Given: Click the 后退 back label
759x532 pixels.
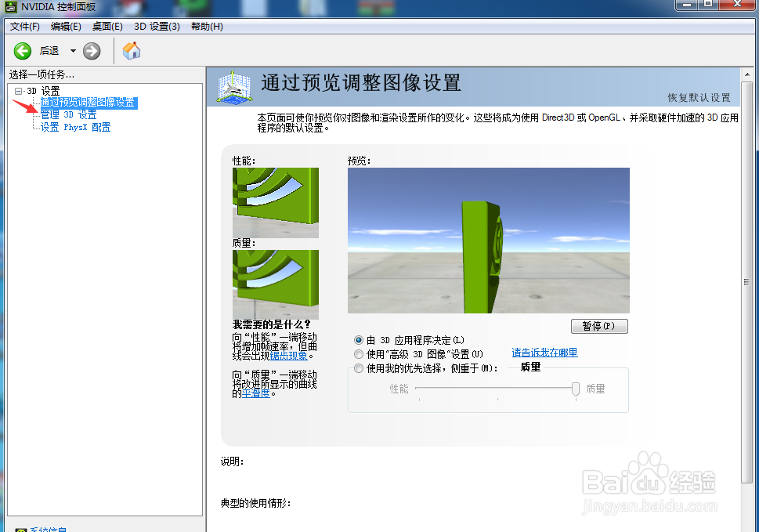Looking at the screenshot, I should (x=49, y=51).
